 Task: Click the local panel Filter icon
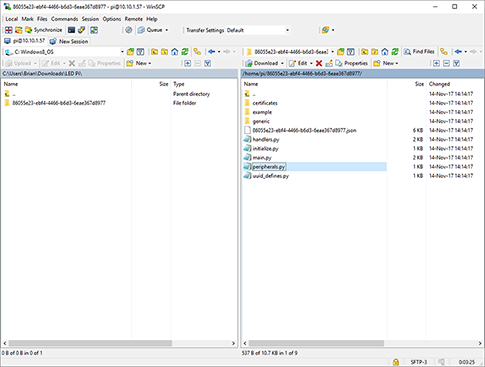click(140, 52)
